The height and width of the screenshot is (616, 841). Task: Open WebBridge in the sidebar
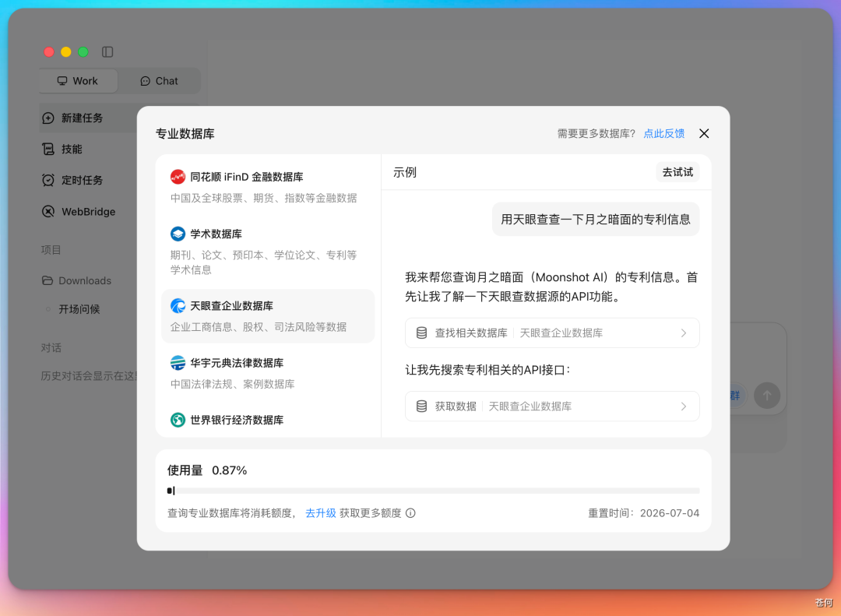(x=89, y=211)
